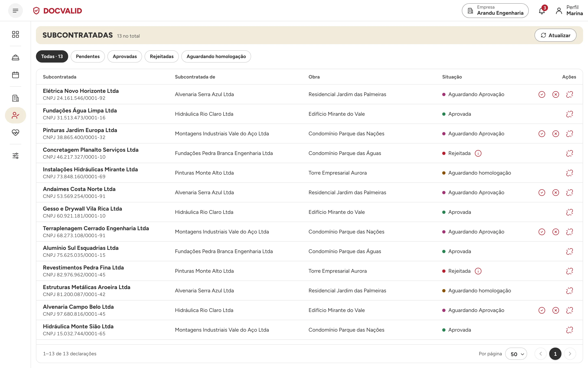The image size is (588, 368).
Task: Click Alumínio Sul Esquadrias Ltda name
Action: tap(81, 248)
